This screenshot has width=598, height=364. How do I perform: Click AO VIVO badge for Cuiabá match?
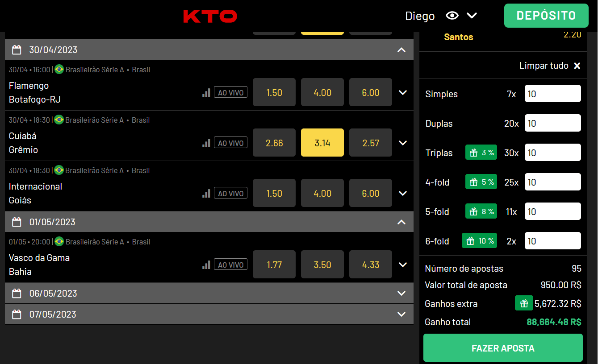click(x=230, y=143)
